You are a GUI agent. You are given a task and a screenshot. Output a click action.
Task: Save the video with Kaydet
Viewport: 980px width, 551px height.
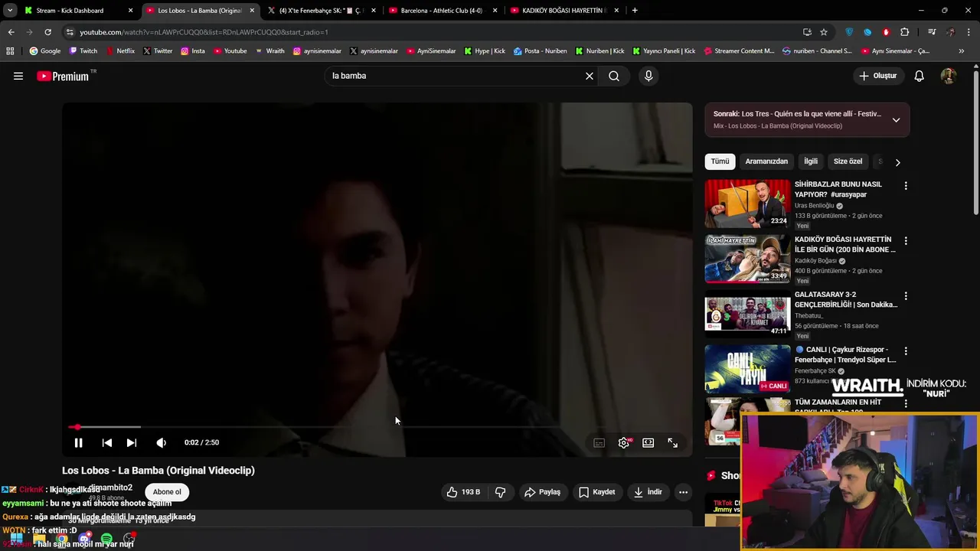click(x=596, y=492)
